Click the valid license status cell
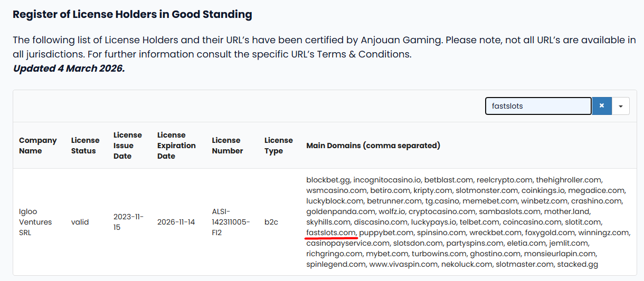This screenshot has height=281, width=644. tap(80, 222)
